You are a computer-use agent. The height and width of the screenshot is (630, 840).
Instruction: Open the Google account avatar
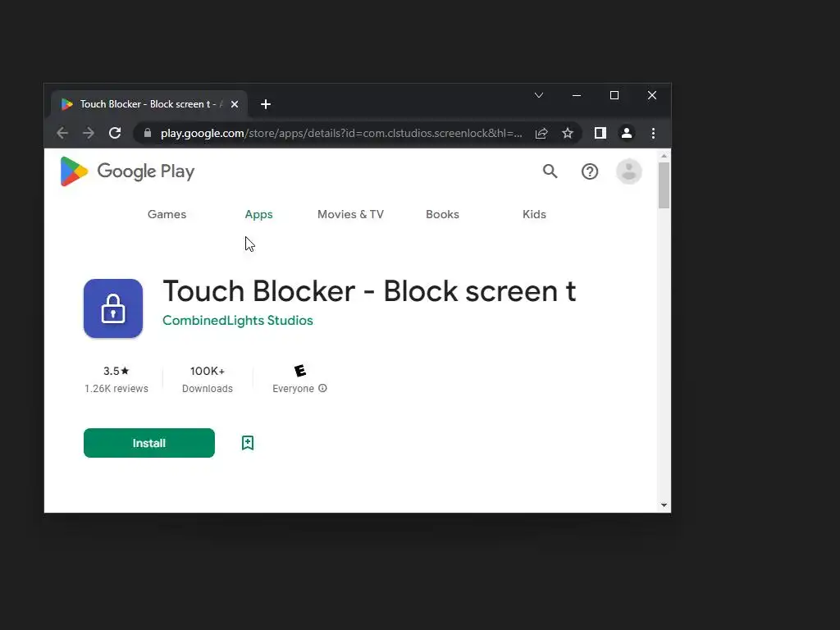[629, 171]
